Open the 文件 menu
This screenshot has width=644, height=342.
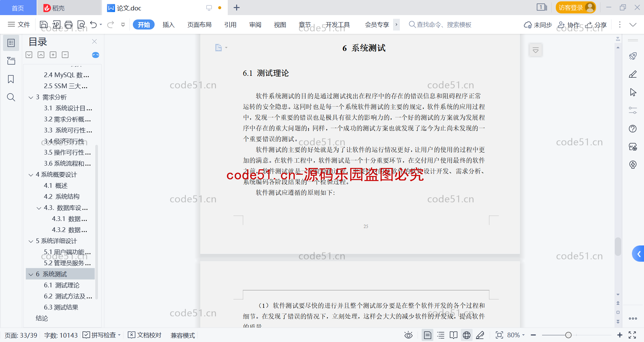tap(19, 24)
